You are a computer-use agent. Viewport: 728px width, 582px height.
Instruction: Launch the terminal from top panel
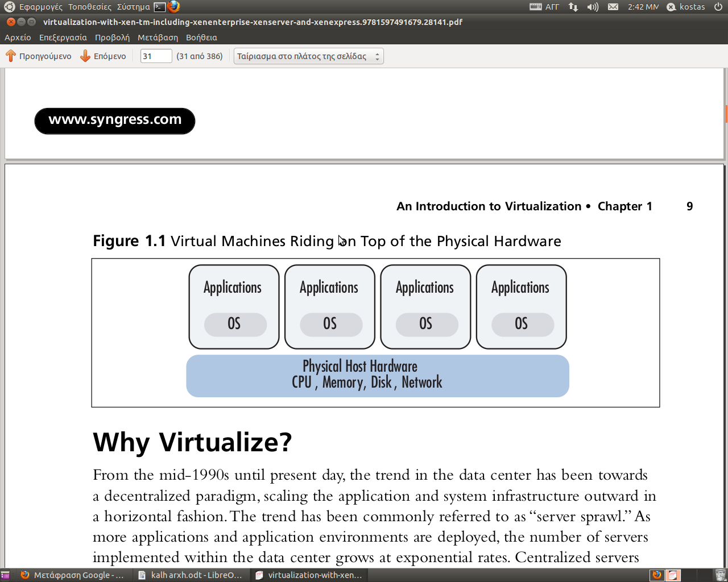click(x=160, y=7)
